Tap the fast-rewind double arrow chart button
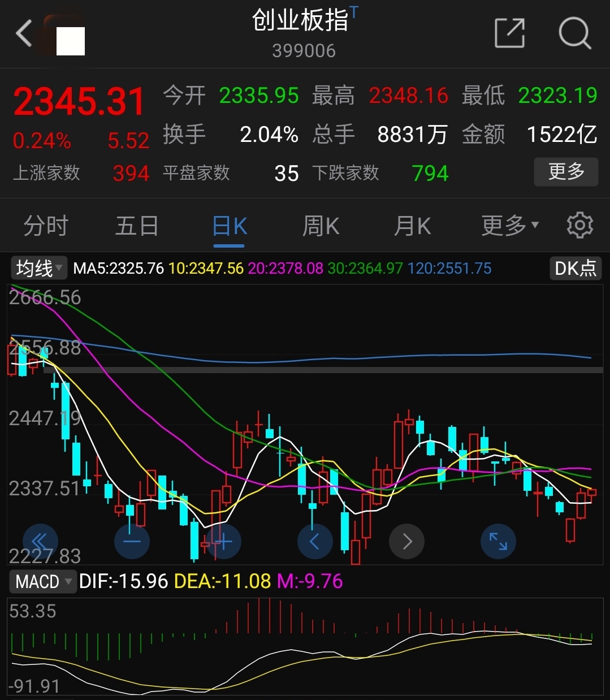610x700 pixels. pyautogui.click(x=40, y=542)
